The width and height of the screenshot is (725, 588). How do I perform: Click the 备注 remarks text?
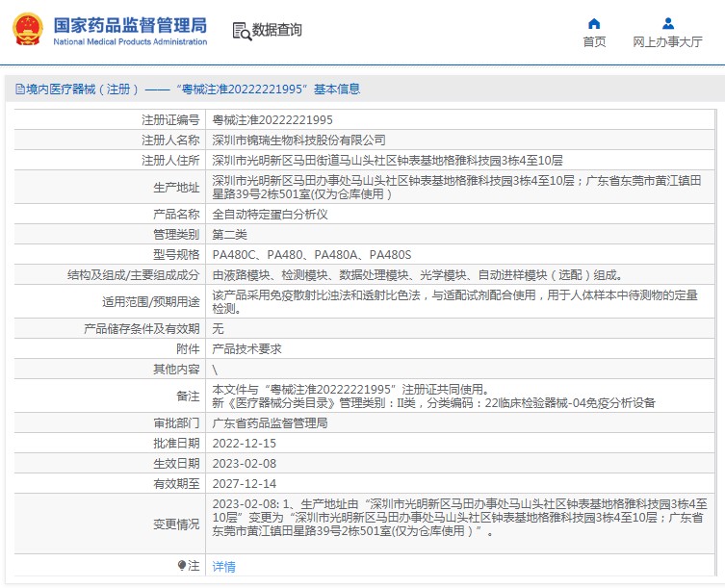433,396
